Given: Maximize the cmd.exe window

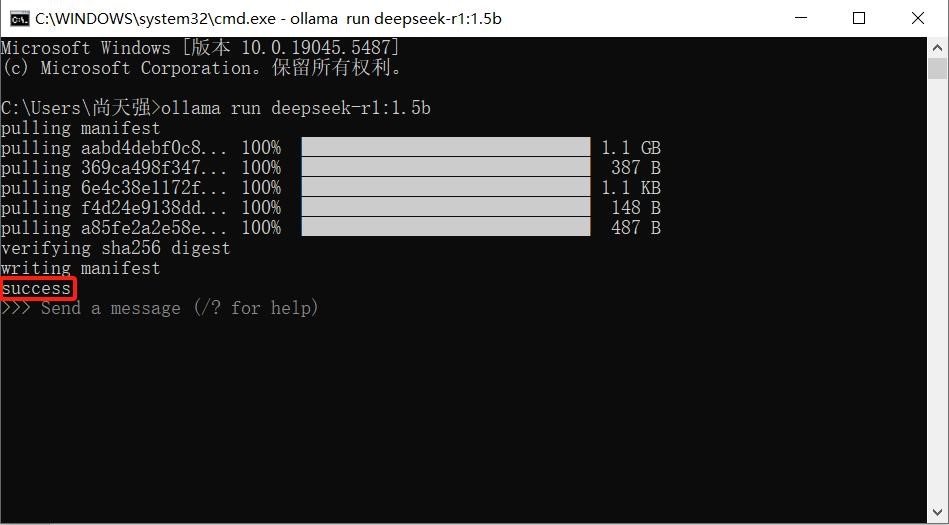Looking at the screenshot, I should [858, 18].
